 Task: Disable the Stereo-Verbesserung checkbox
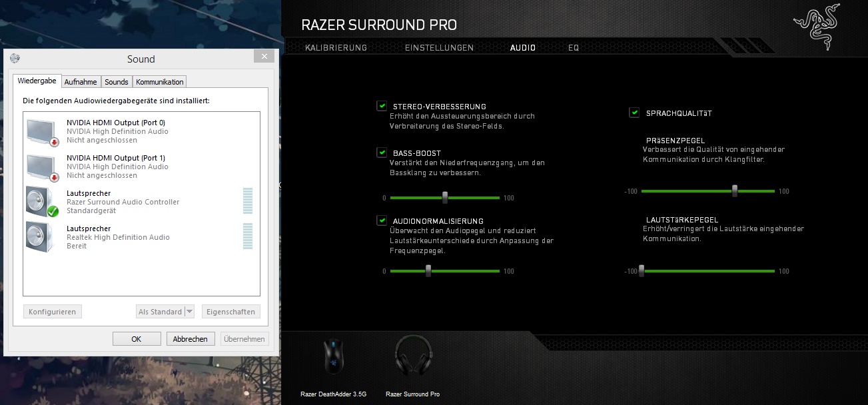click(382, 106)
